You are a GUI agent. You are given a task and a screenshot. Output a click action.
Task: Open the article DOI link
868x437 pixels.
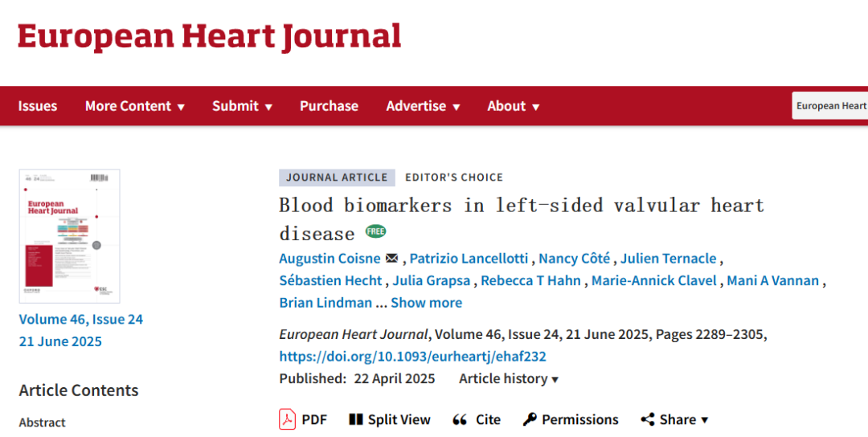click(412, 356)
